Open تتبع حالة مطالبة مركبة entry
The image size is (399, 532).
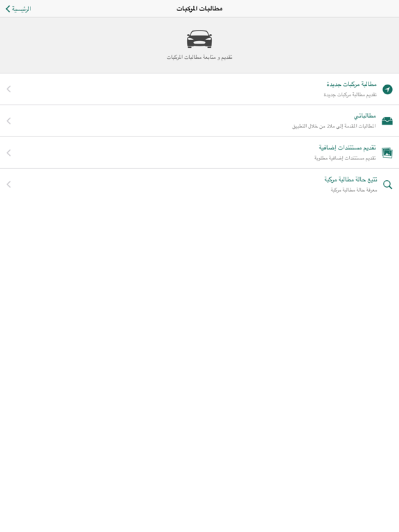click(x=199, y=184)
